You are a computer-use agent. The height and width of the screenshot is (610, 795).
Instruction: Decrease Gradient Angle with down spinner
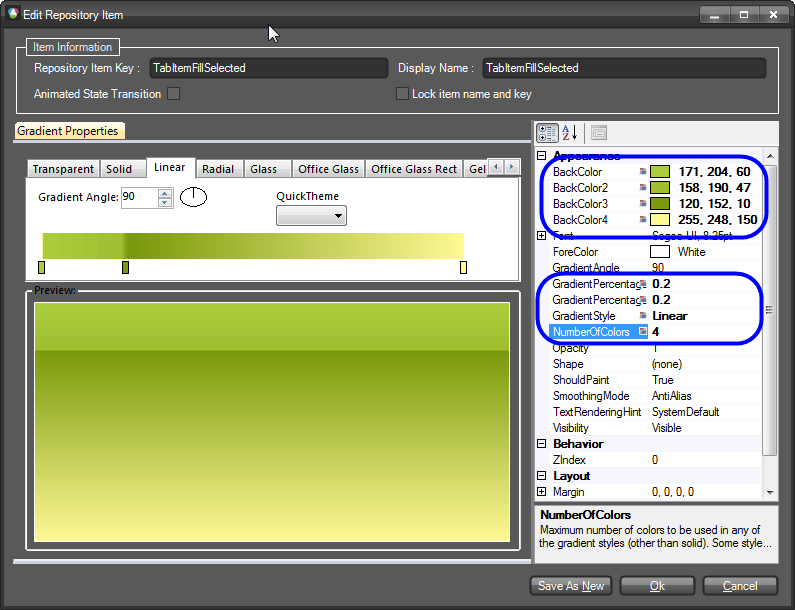click(x=165, y=202)
